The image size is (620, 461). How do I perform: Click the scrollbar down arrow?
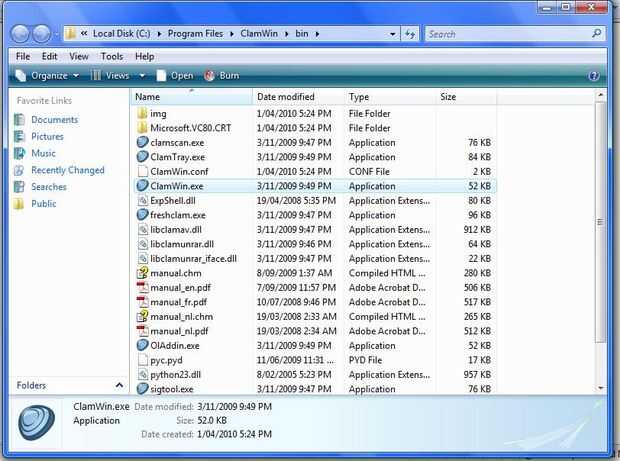pyautogui.click(x=601, y=388)
